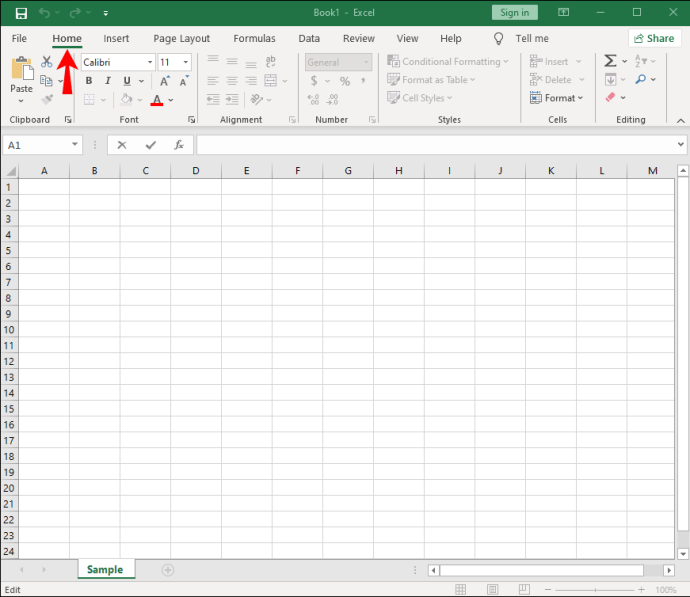
Task: Toggle Align Right
Action: 251,81
